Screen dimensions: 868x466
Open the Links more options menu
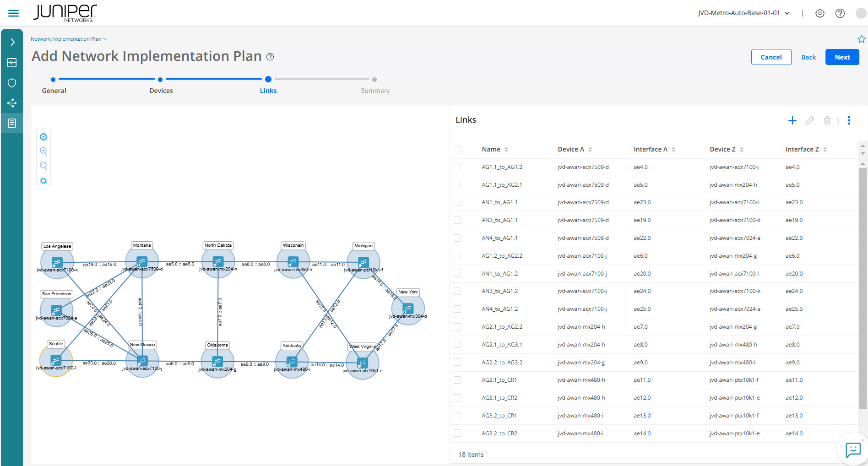[x=849, y=120]
